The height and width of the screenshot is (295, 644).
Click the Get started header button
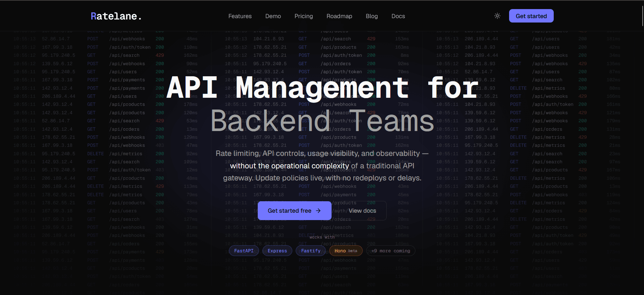[531, 16]
